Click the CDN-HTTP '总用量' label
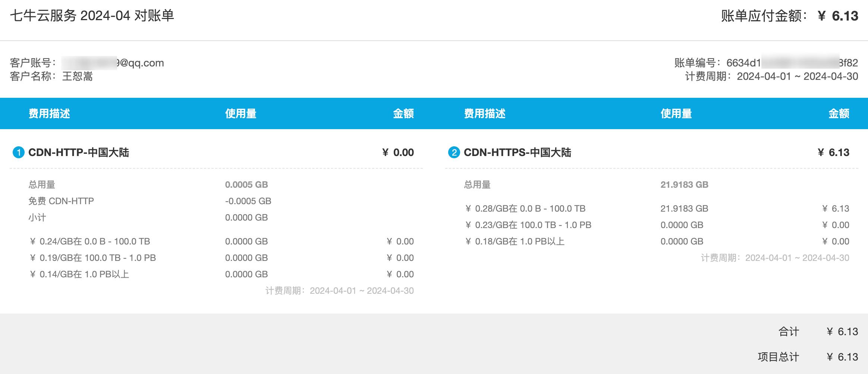 pyautogui.click(x=42, y=184)
